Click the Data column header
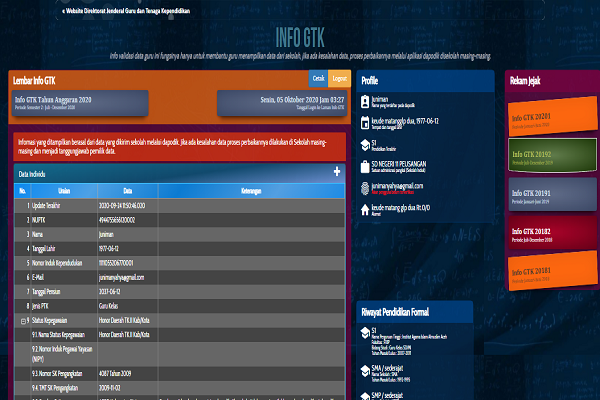The width and height of the screenshot is (600, 400). [128, 191]
